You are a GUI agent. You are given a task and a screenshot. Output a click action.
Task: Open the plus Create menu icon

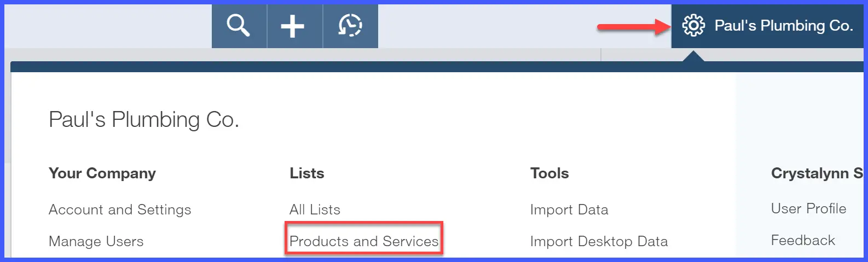pos(293,26)
